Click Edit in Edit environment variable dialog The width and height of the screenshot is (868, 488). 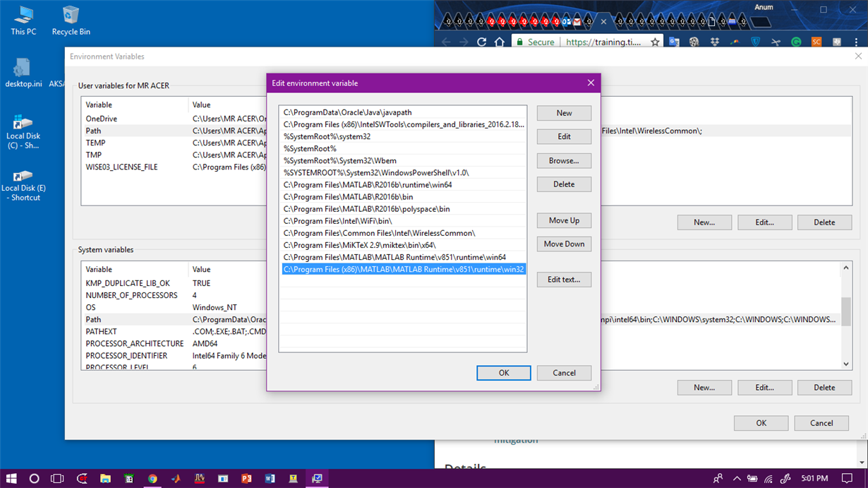564,136
